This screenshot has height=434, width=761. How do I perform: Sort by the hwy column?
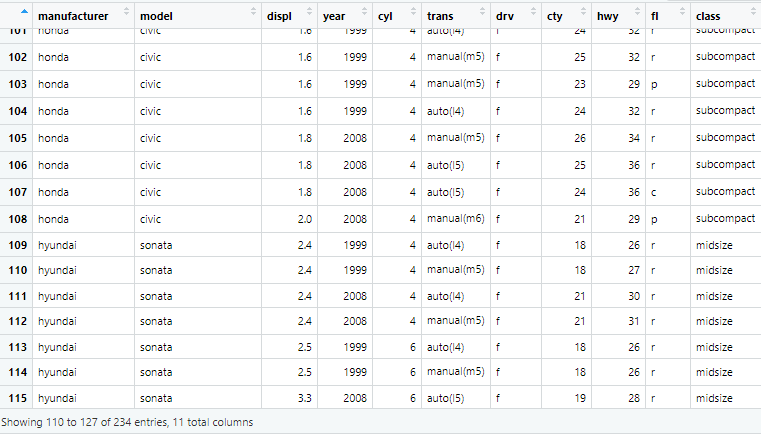(618, 16)
